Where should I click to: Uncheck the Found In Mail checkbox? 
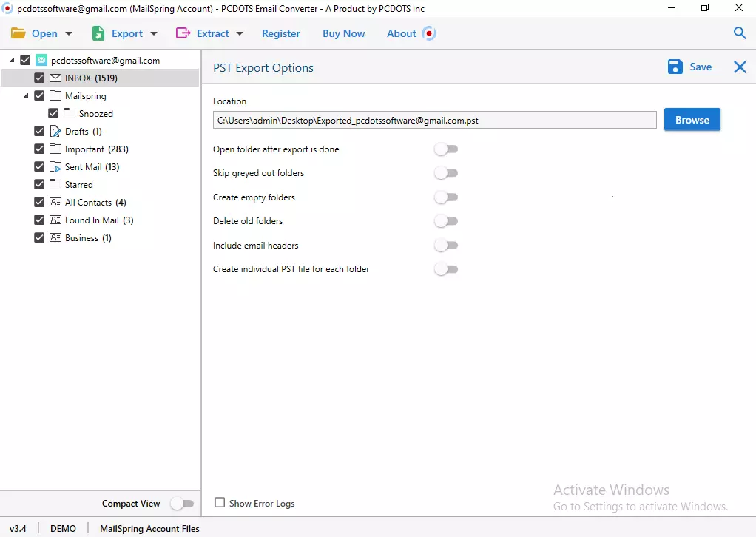click(39, 220)
